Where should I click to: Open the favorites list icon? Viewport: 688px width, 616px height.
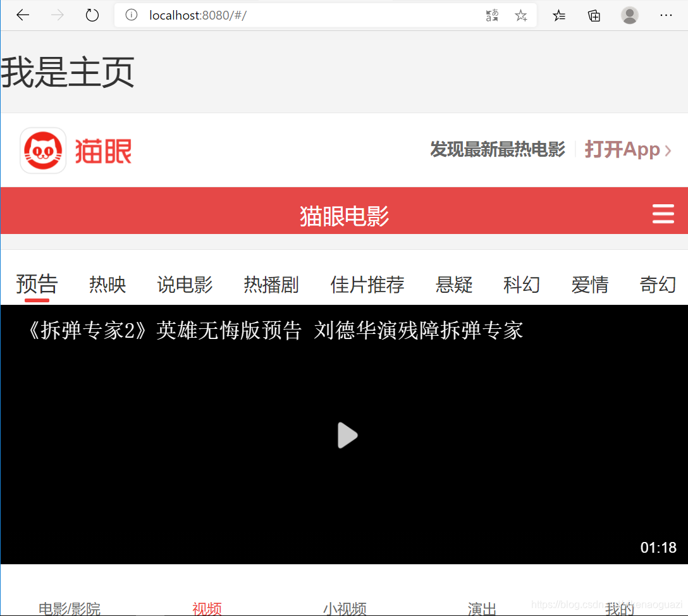(558, 15)
